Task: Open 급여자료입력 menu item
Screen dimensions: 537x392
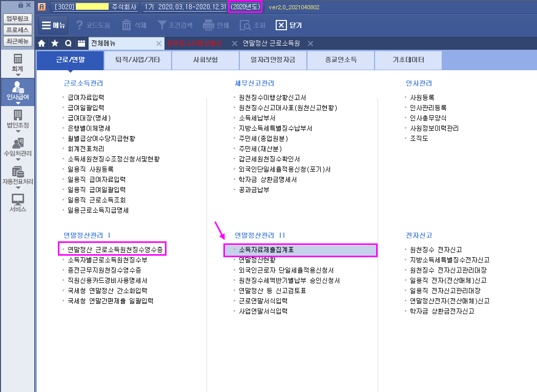Action: 86,97
